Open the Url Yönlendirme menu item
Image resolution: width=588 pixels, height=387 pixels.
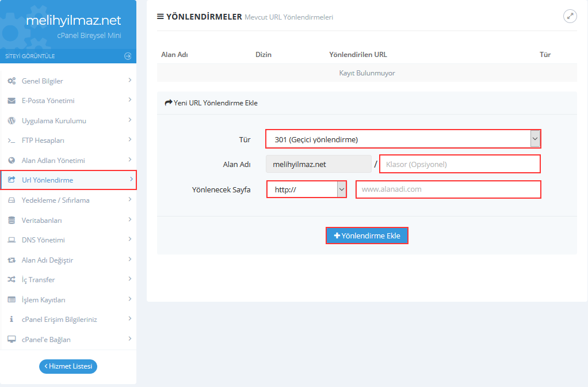coord(47,180)
